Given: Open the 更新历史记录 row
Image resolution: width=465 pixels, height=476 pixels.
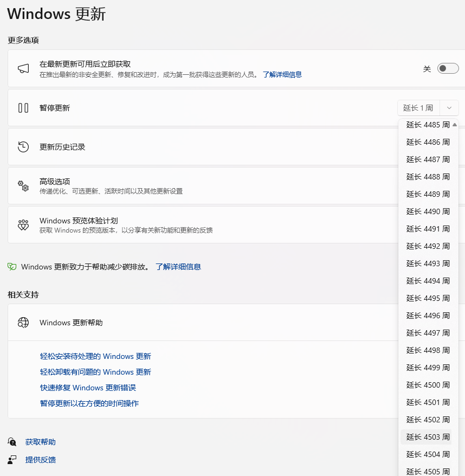Looking at the screenshot, I should (203, 147).
